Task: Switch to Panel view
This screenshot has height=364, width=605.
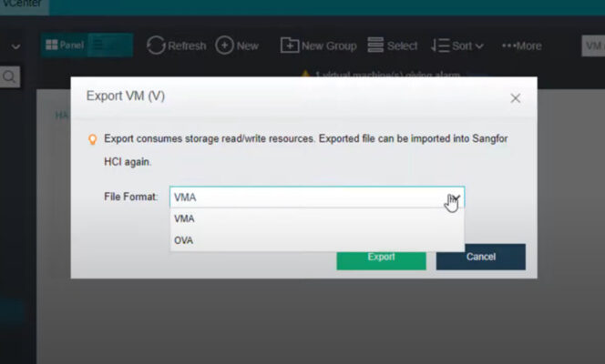Action: pyautogui.click(x=65, y=45)
